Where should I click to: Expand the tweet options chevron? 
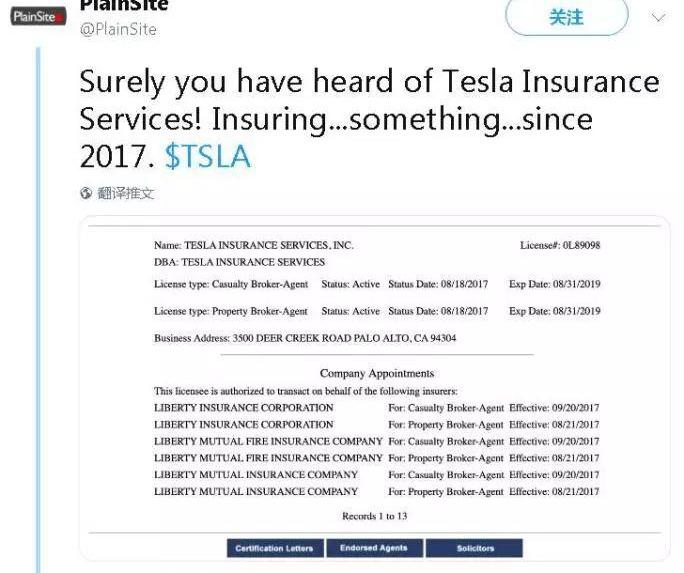(658, 17)
